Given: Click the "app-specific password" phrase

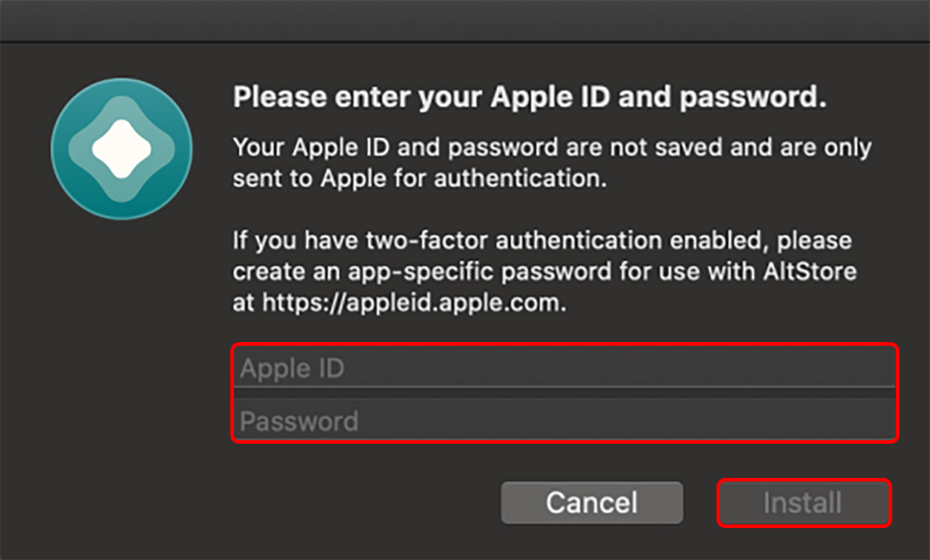Looking at the screenshot, I should (478, 272).
